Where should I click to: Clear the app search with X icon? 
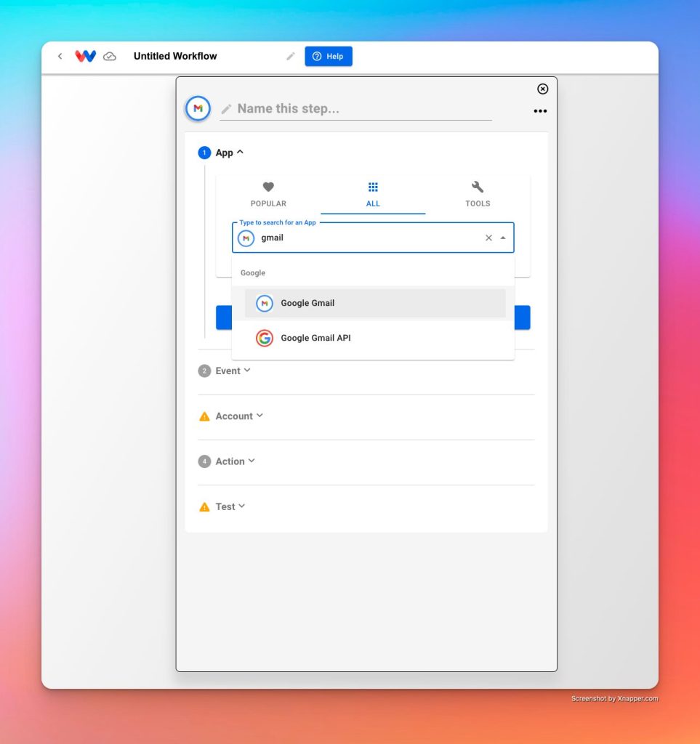tap(488, 238)
